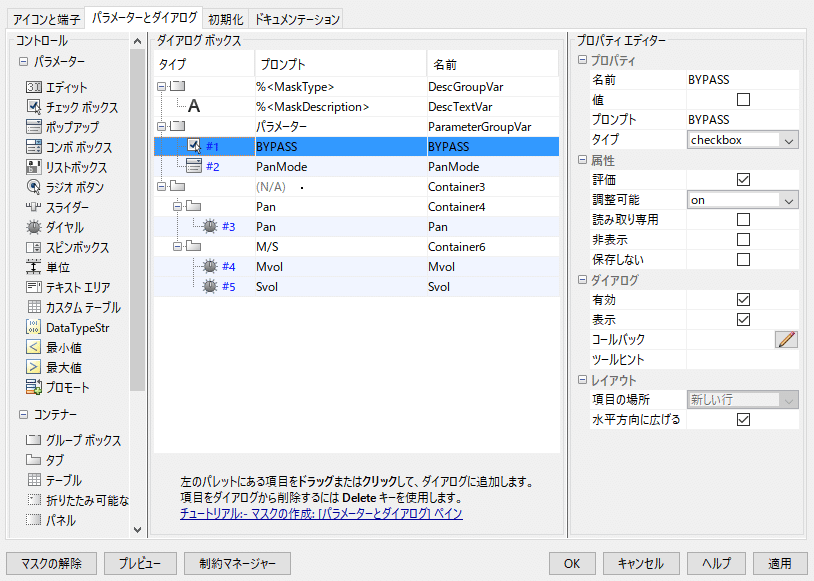Click the 適用 (Apply) button
814x581 pixels.
(x=780, y=563)
